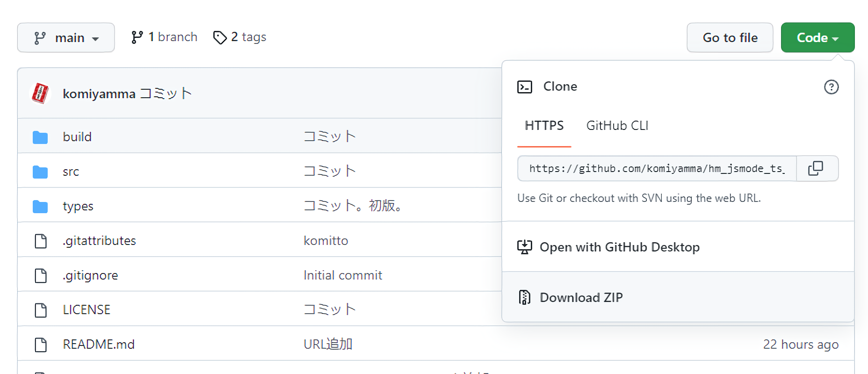The height and width of the screenshot is (374, 868).
Task: View the Initial commit message link
Action: click(x=342, y=275)
